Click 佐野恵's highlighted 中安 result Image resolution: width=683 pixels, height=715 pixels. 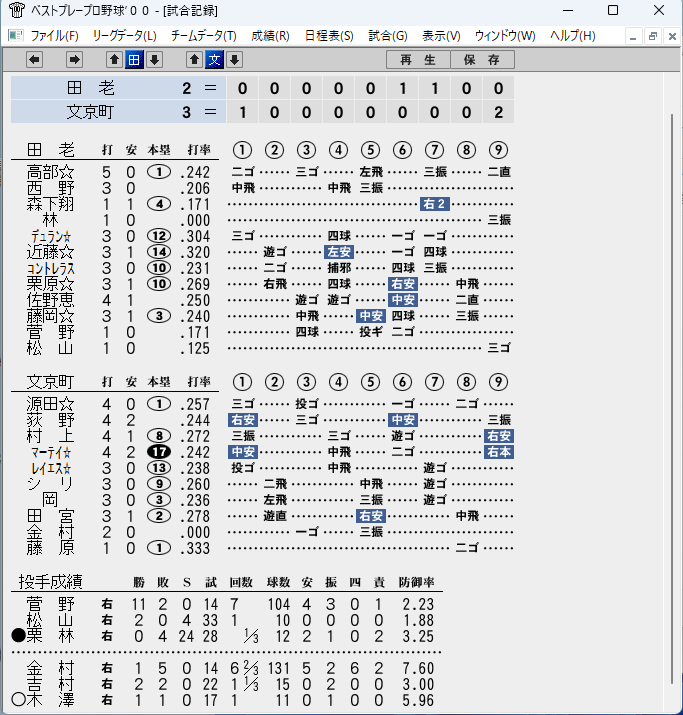tap(403, 300)
